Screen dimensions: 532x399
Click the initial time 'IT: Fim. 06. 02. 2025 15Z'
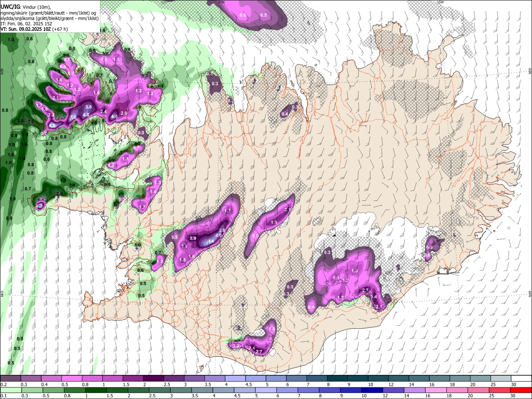26,24
